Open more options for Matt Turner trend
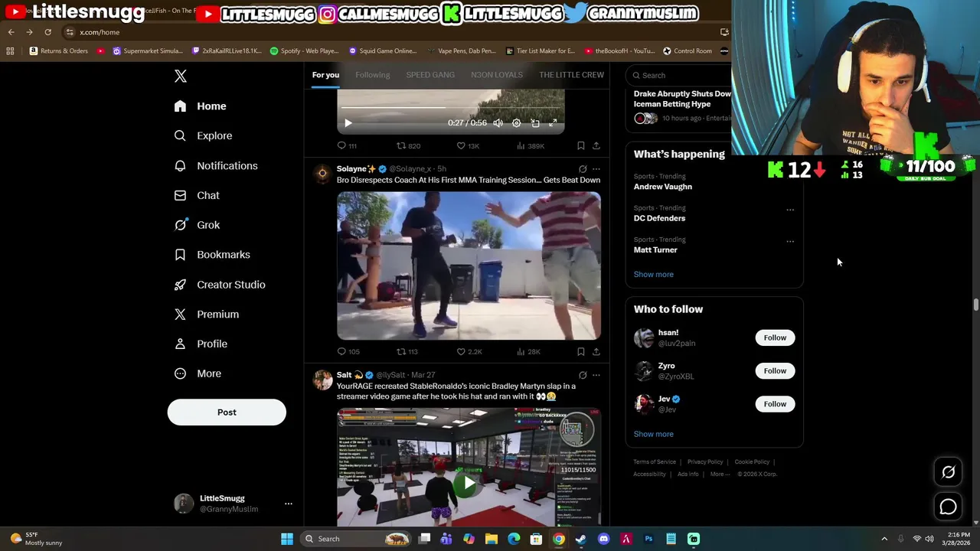Screen dimensions: 980x551 tap(790, 241)
